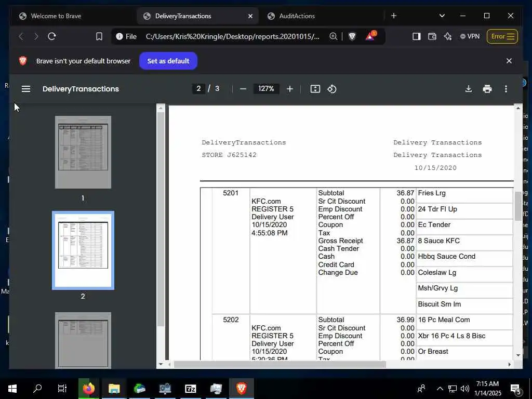Print the PDF document

point(487,89)
